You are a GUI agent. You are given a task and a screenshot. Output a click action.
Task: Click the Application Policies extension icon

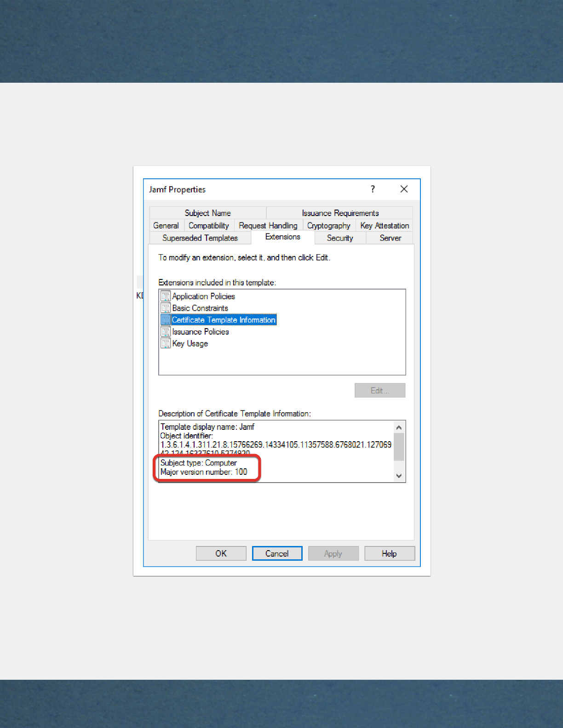pos(166,296)
